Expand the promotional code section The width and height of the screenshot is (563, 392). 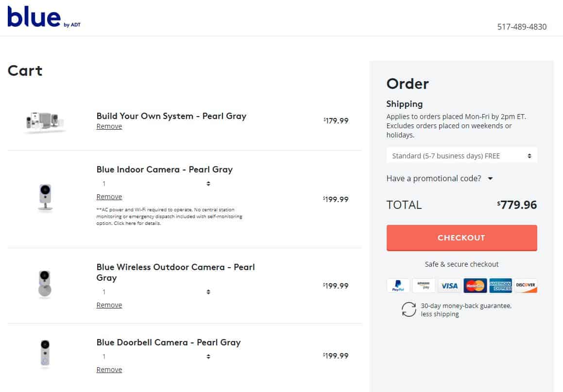coord(440,178)
